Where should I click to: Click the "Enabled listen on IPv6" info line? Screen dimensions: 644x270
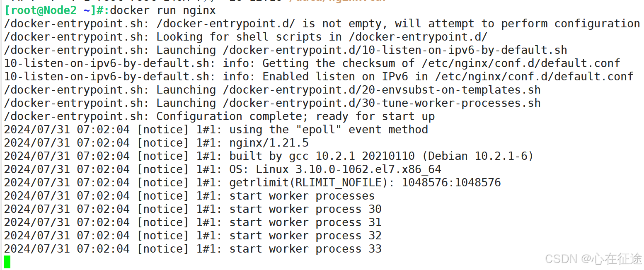pos(319,77)
